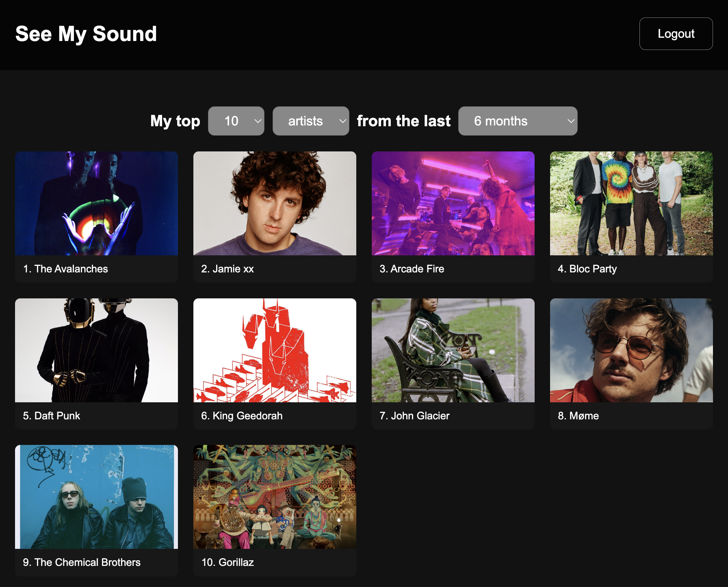Select the '9. The Chemical Brothers' label
Screen dimensions: 728x587
[x=82, y=562]
